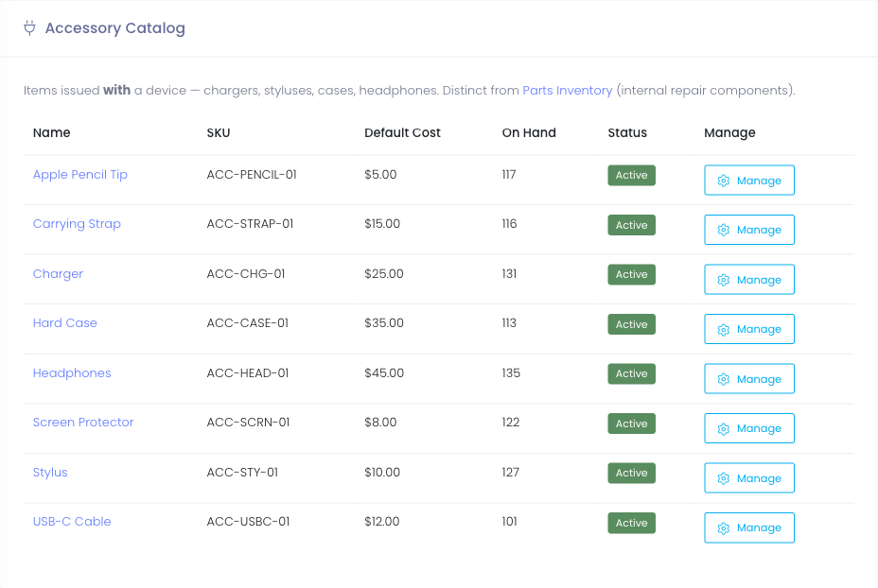Select SKU ACC-CASE-01
878x588 pixels.
pos(248,322)
